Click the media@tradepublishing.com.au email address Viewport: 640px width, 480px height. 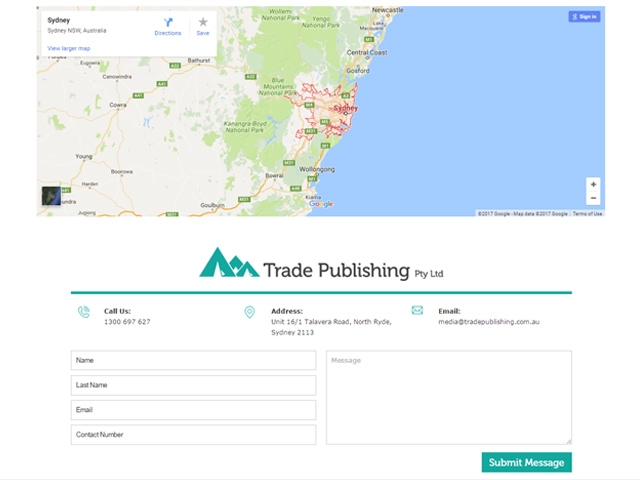[x=489, y=322]
